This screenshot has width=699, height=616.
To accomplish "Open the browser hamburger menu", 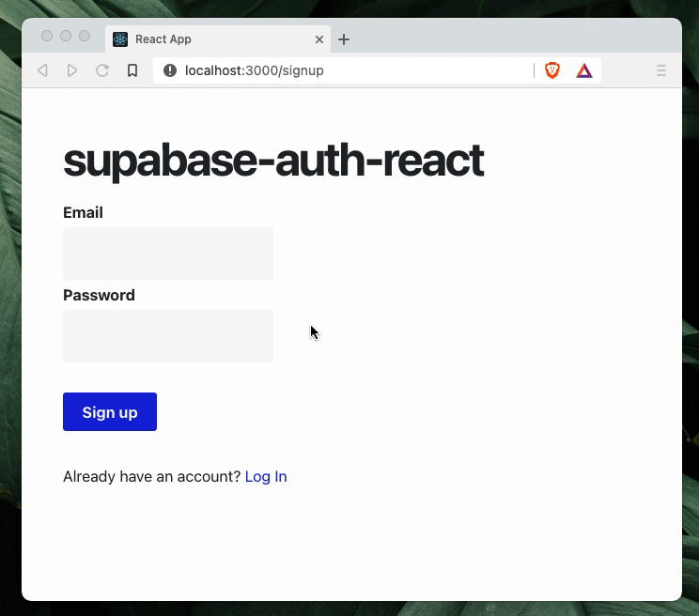I will tap(661, 70).
